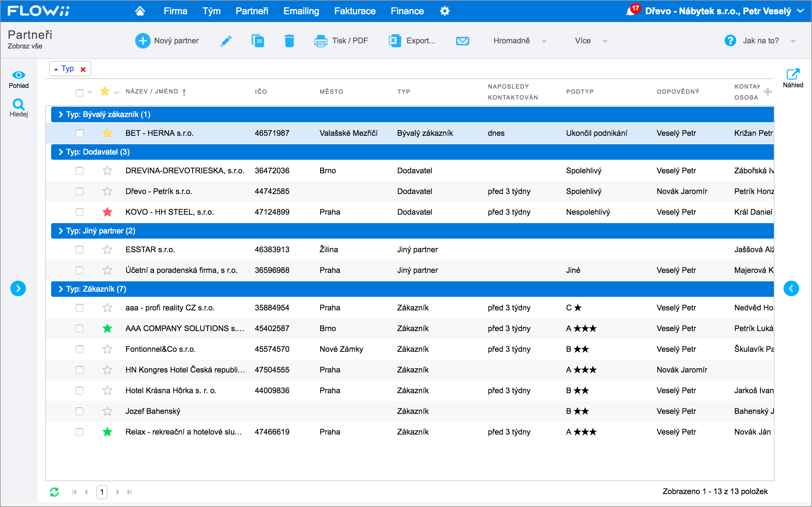
Task: Jump to the first page arrow
Action: click(x=74, y=492)
